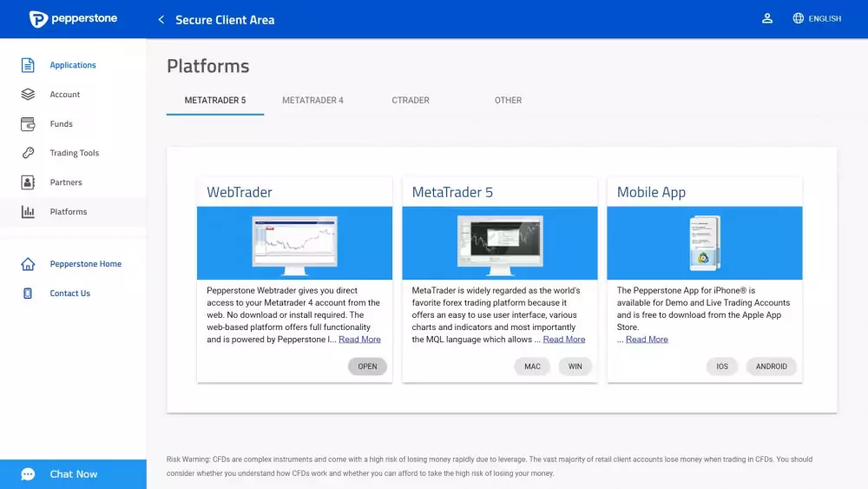Click the Contact Us phone icon
The height and width of the screenshot is (489, 868).
point(28,294)
